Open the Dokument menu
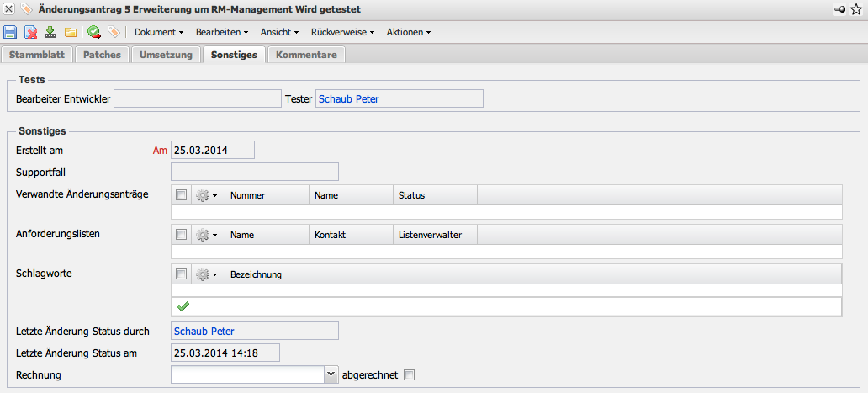The image size is (868, 393). (158, 33)
